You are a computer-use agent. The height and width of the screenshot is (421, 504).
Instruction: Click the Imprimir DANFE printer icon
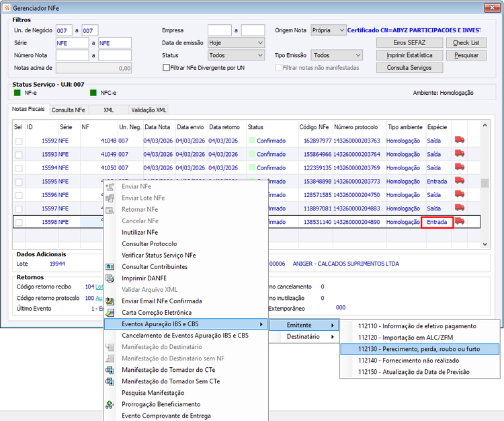coord(110,278)
